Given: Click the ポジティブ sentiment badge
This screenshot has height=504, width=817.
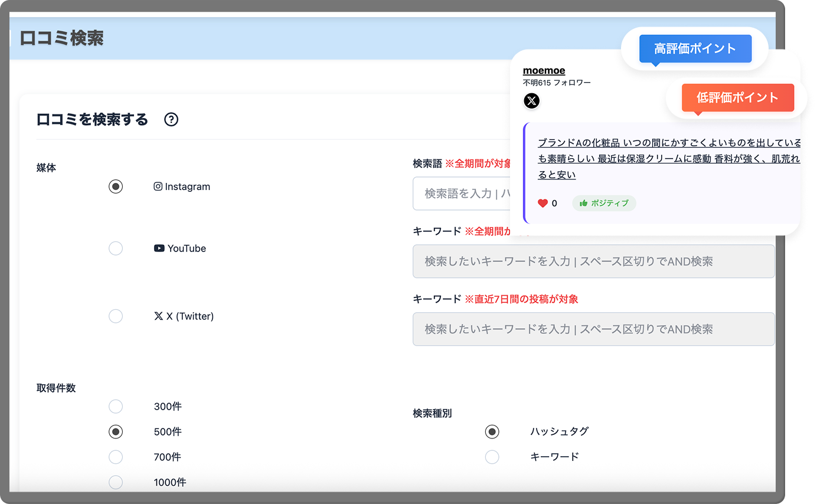Looking at the screenshot, I should coord(604,203).
